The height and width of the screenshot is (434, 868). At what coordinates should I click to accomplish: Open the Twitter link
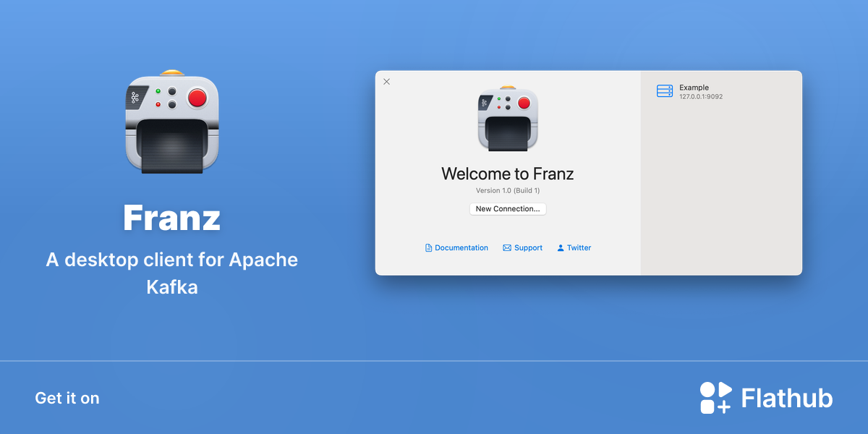point(579,247)
